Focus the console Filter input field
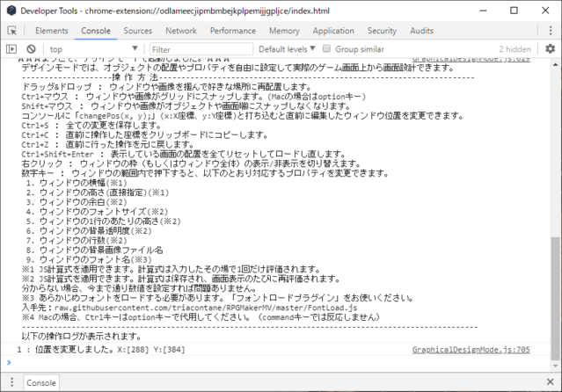This screenshot has height=392, width=562. tap(201, 49)
